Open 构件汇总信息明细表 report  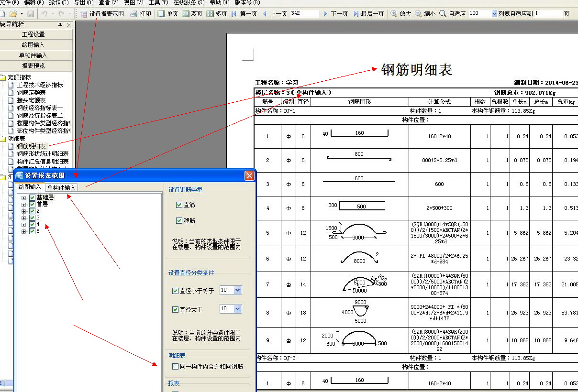(43, 162)
